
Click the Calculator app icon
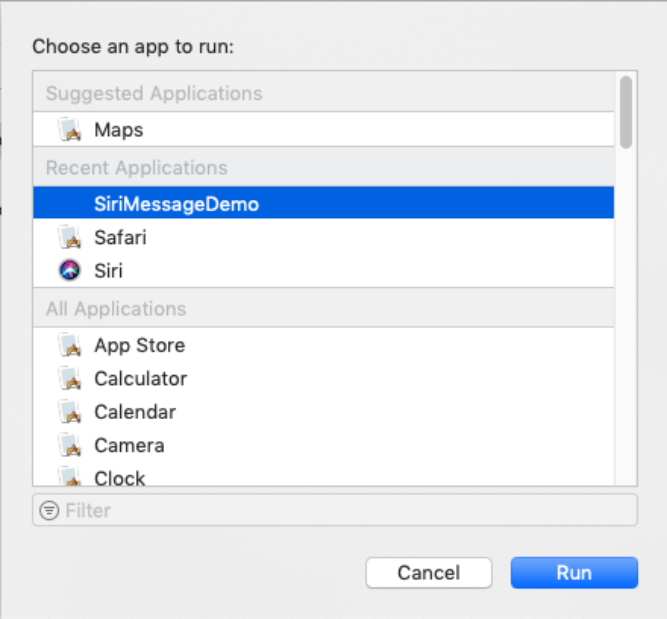point(69,378)
